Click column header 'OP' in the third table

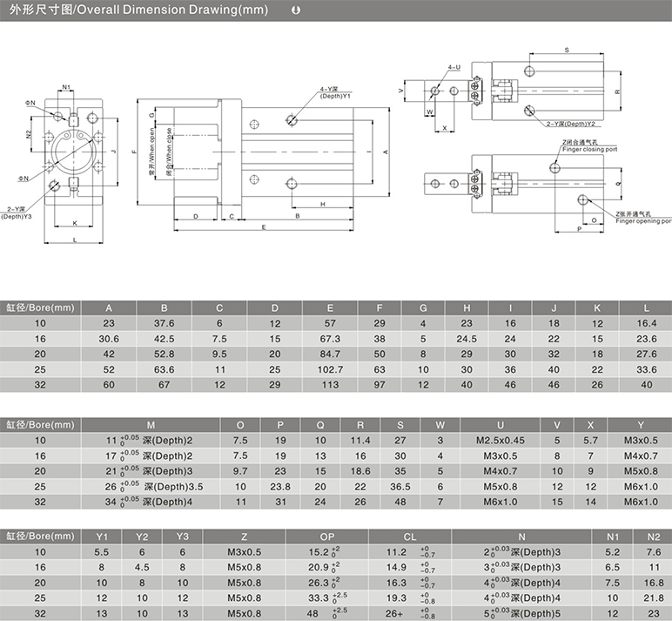pos(327,537)
